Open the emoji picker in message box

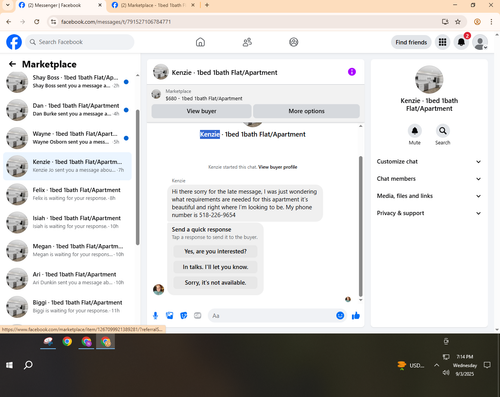pos(340,315)
